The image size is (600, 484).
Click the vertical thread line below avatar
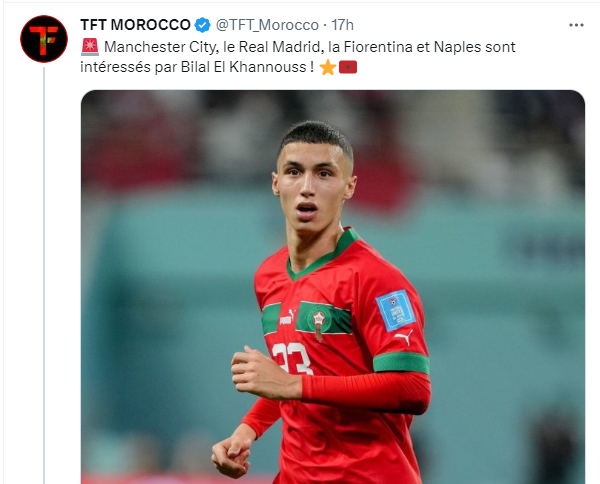point(44,275)
